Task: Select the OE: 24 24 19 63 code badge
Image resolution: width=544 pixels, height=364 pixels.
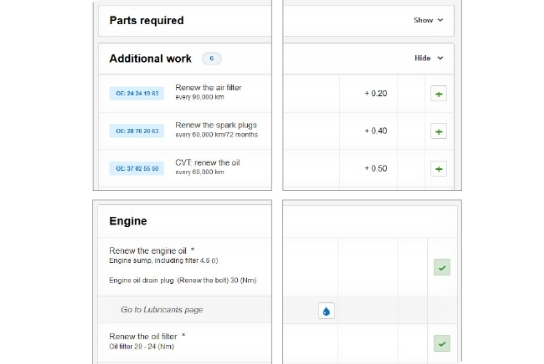Action: click(137, 93)
